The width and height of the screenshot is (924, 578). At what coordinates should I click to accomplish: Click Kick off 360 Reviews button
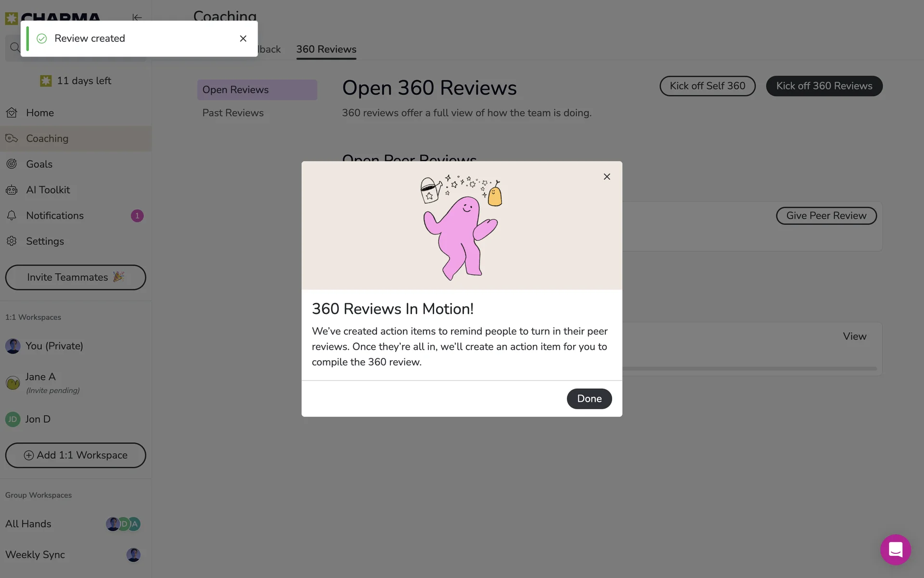pyautogui.click(x=824, y=86)
